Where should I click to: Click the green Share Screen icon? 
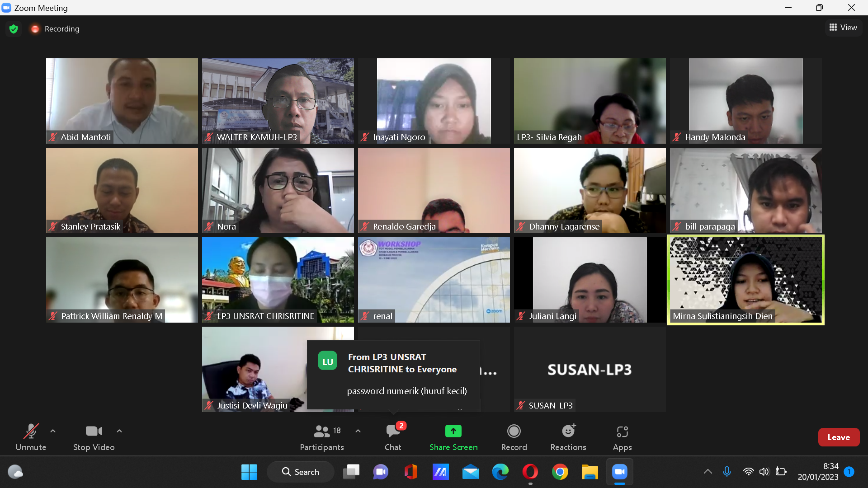(453, 432)
